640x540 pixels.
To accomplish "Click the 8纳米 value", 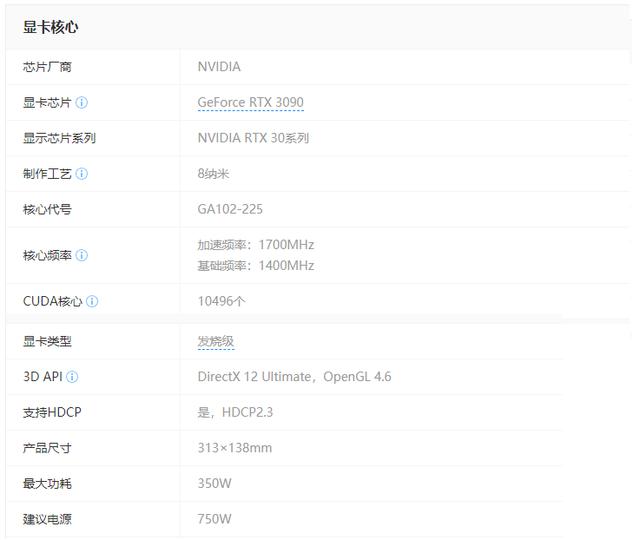I will tap(213, 174).
